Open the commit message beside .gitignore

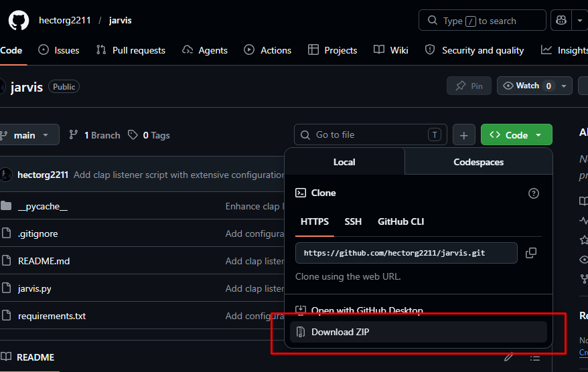click(254, 234)
